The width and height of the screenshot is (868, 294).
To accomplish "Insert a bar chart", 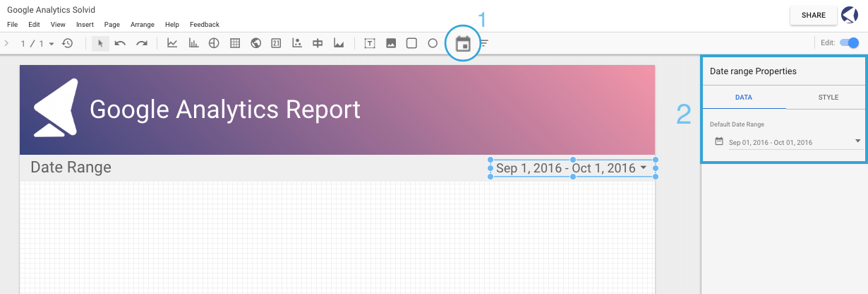I will click(x=193, y=43).
